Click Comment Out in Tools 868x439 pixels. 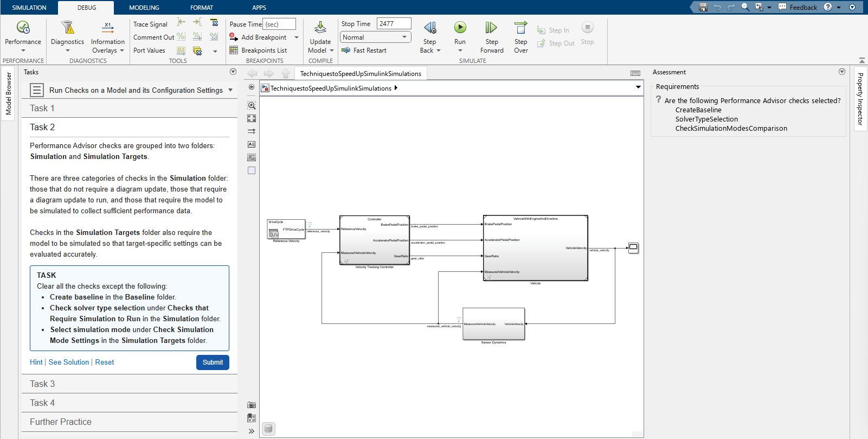click(154, 37)
